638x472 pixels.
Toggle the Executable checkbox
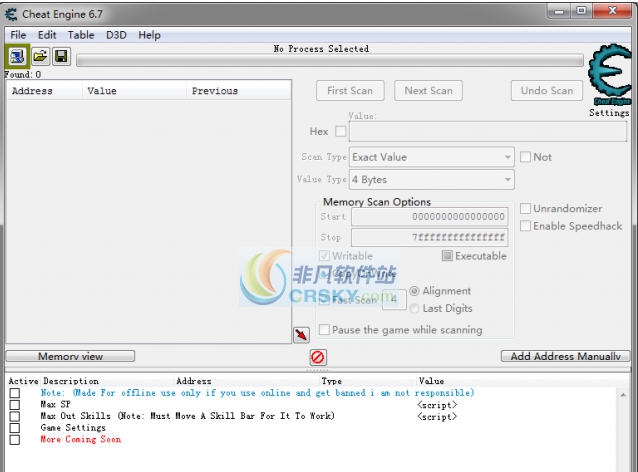(x=447, y=256)
